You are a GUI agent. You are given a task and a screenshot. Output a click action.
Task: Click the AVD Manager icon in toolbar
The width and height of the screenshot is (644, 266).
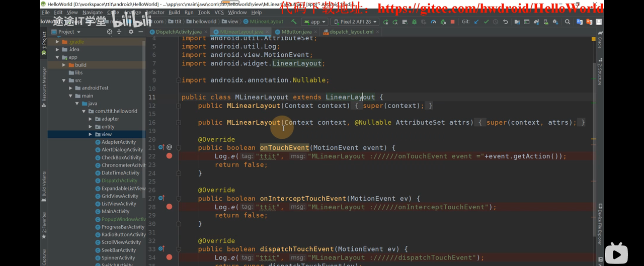click(546, 22)
